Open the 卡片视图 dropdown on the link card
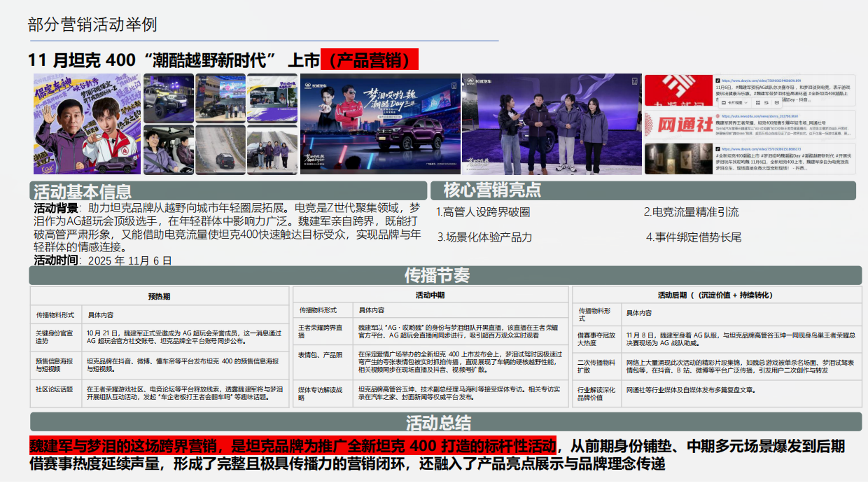Screen dimensions: 868x488 pos(734,103)
